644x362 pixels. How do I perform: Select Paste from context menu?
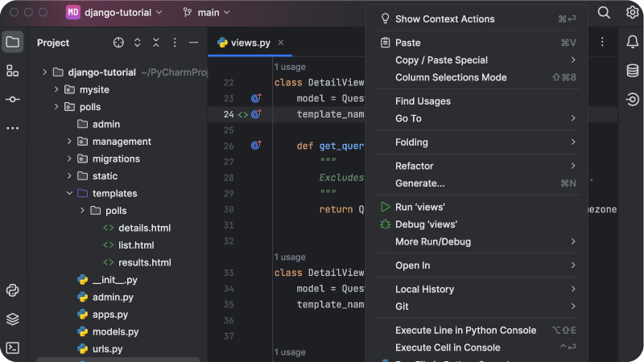click(x=477, y=43)
